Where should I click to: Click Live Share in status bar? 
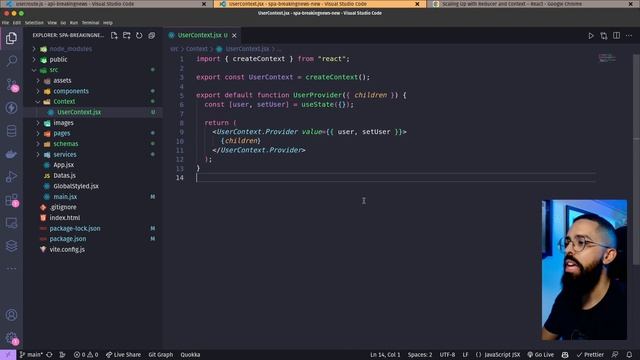coord(123,355)
